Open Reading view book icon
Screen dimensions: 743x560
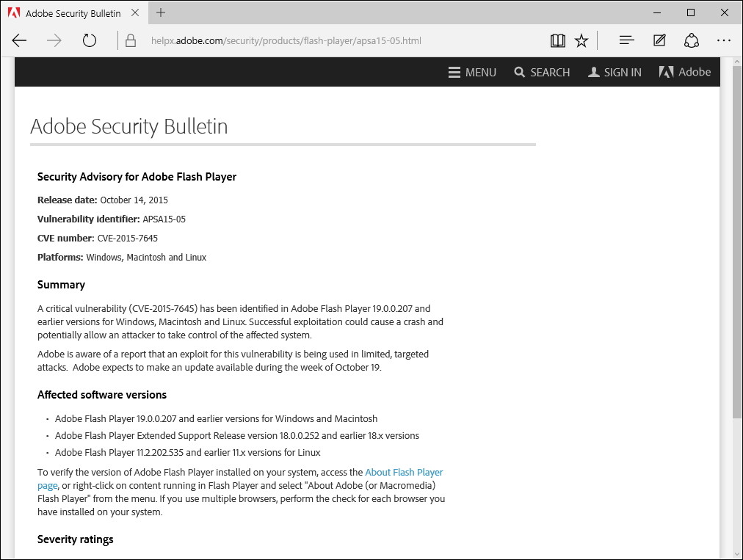(558, 41)
